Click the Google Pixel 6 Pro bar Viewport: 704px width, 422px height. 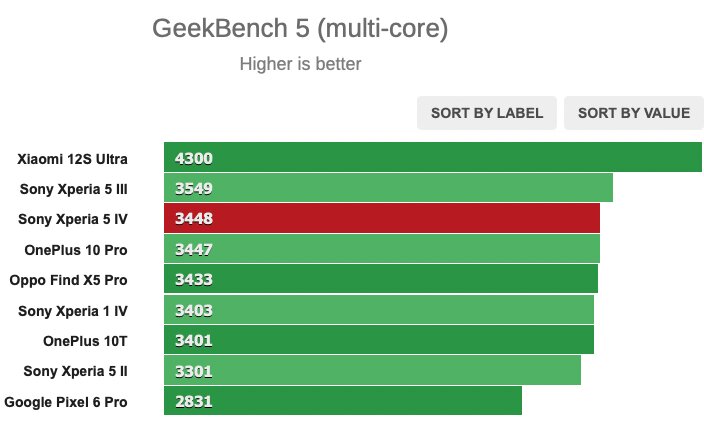pyautogui.click(x=343, y=400)
